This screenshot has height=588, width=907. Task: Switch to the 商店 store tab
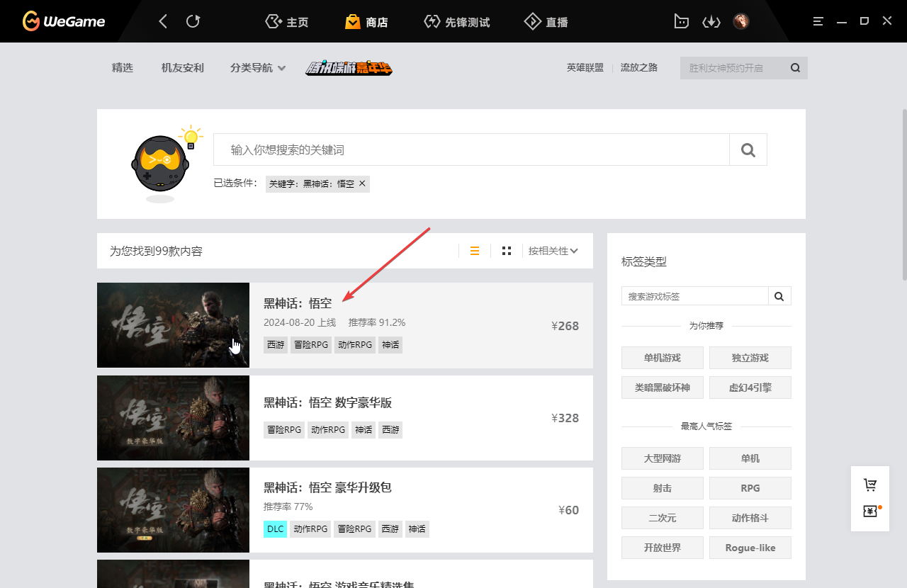pos(366,22)
